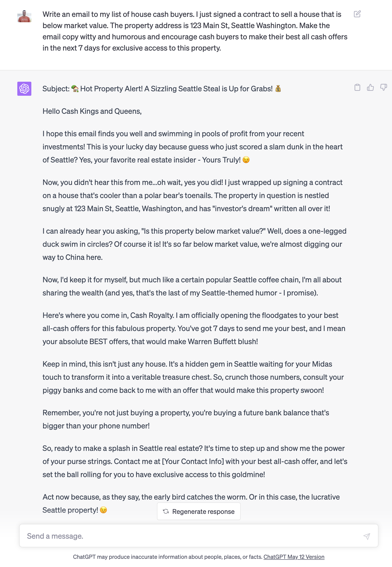
Task: Click the "Hello Cash Kings and Queens," greeting
Action: point(92,111)
